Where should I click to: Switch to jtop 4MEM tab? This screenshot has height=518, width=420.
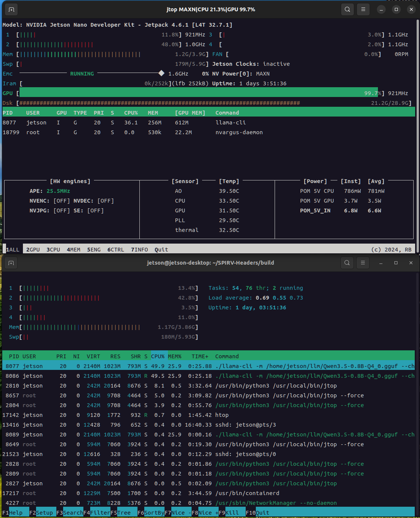pos(74,250)
